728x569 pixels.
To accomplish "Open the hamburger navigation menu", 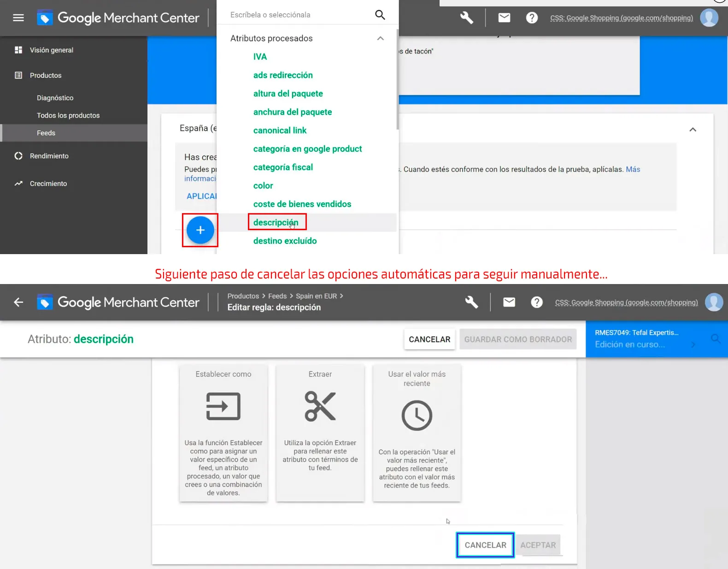I will click(x=18, y=18).
